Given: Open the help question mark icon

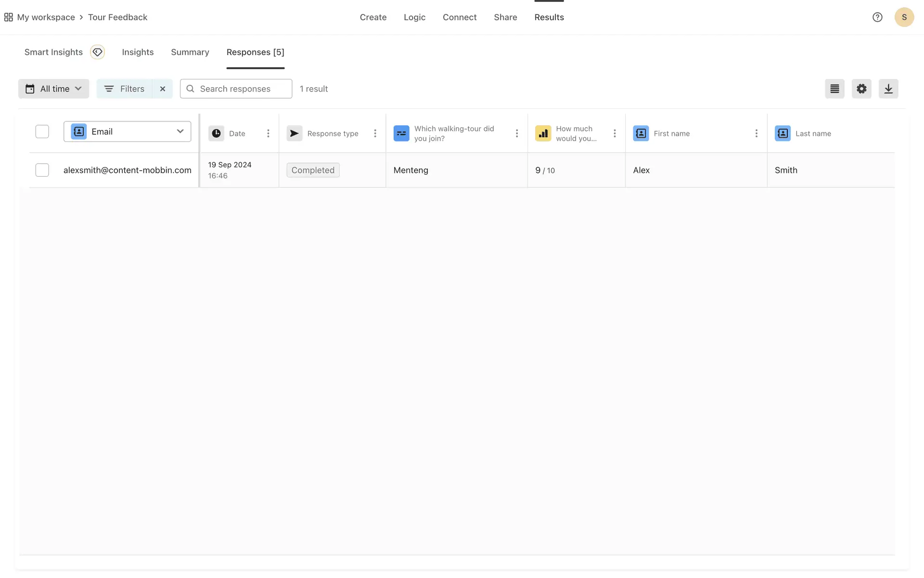Looking at the screenshot, I should point(877,17).
